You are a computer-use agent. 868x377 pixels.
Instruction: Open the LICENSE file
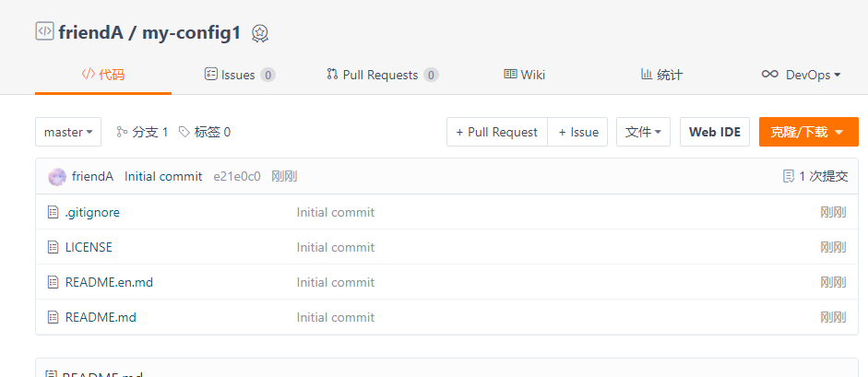89,247
